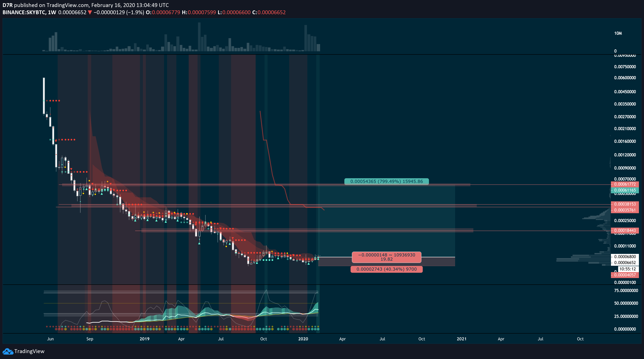Viewport: 644px width, 359px height.
Task: Click the author name D7R
Action: (7, 5)
